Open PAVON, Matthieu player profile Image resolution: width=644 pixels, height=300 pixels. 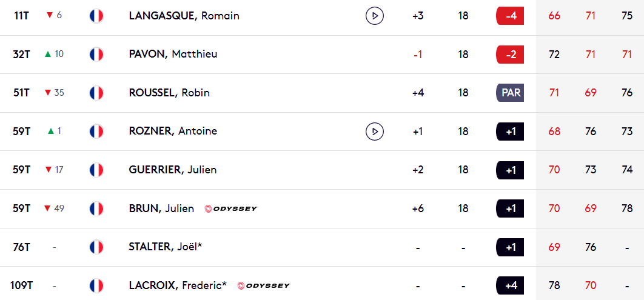[173, 54]
